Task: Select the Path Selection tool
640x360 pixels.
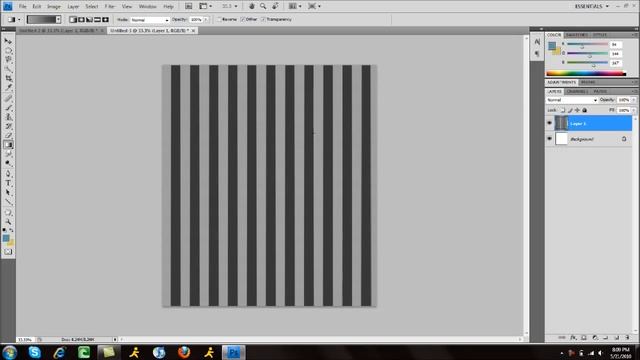Action: point(8,193)
